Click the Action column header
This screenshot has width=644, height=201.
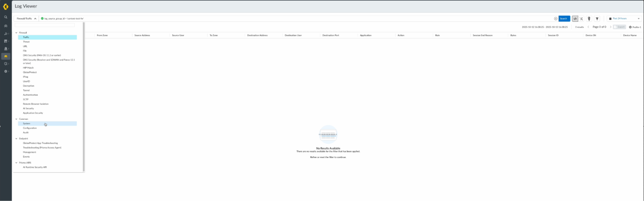pos(401,35)
